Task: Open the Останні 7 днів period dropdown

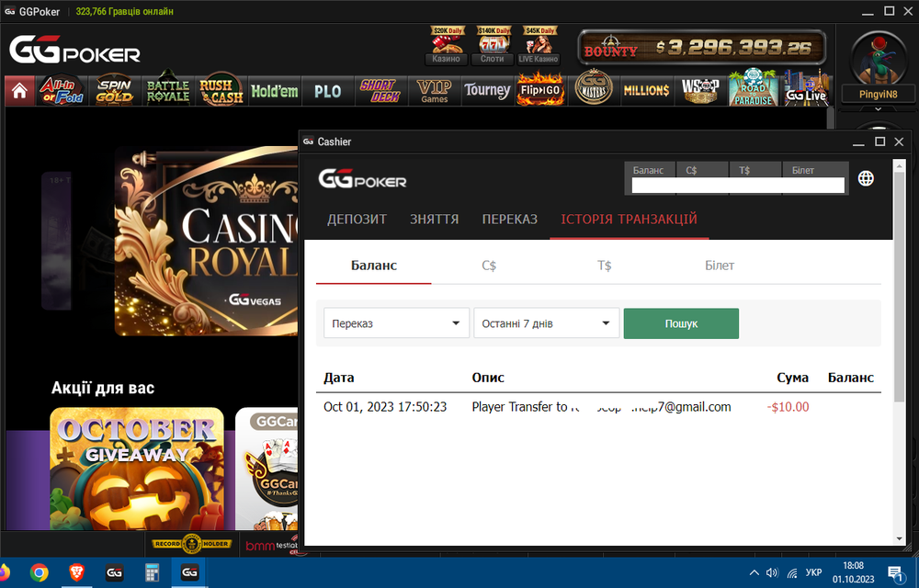Action: click(x=546, y=322)
